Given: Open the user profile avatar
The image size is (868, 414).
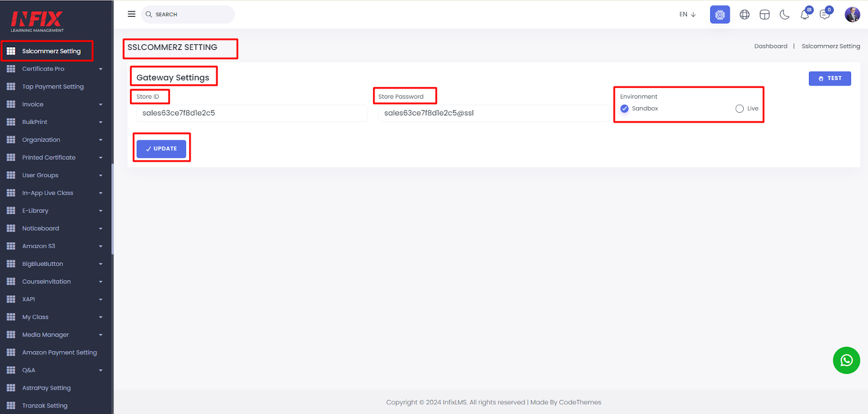Looking at the screenshot, I should (x=852, y=15).
